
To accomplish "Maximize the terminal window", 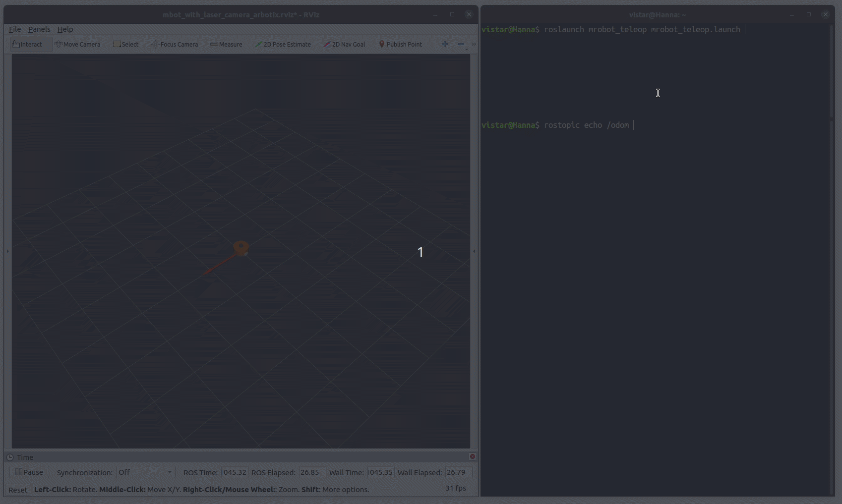I will click(809, 14).
